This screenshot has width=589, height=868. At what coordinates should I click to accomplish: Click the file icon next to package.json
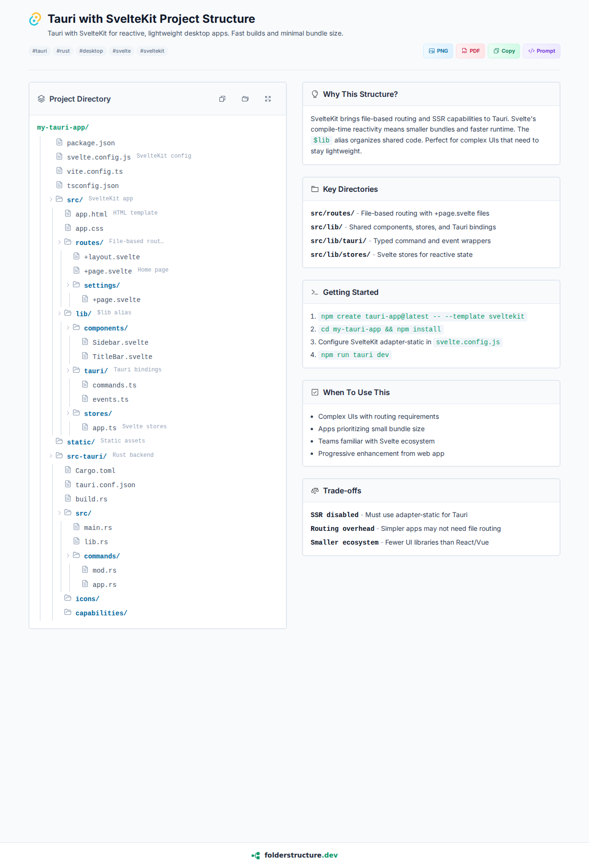pos(59,142)
